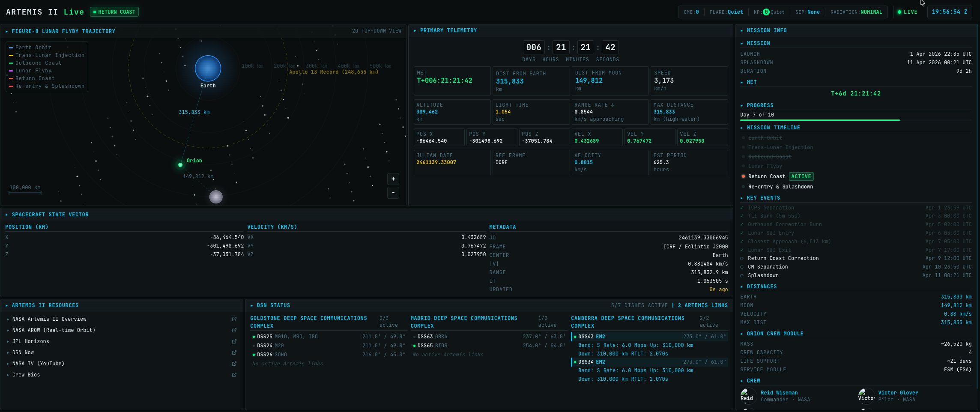Click Victor Glover's crew avatar

point(866,396)
